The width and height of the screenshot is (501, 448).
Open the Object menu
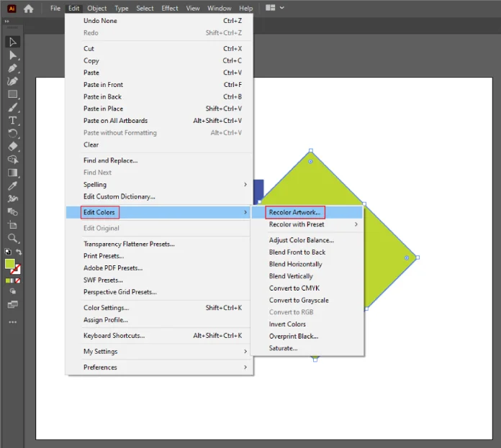coord(96,9)
